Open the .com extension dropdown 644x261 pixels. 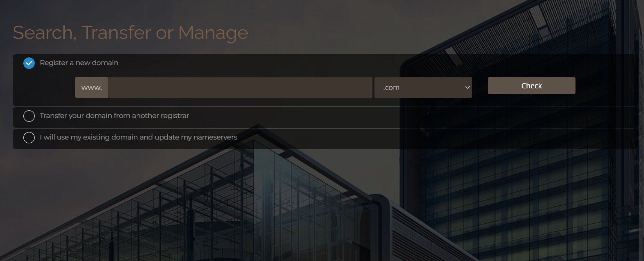point(423,87)
